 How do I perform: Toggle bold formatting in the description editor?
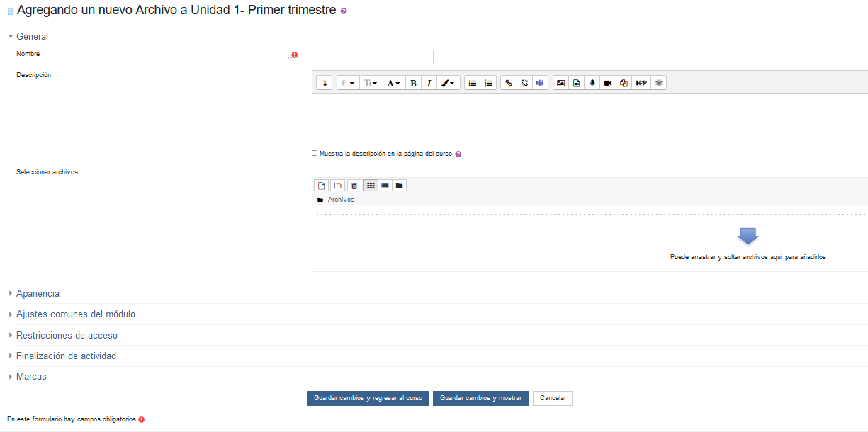[413, 83]
